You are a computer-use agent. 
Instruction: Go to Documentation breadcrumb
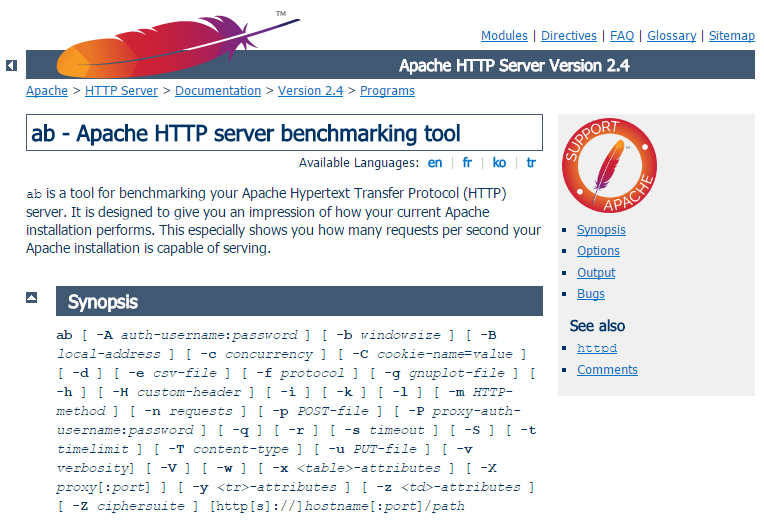(x=218, y=91)
